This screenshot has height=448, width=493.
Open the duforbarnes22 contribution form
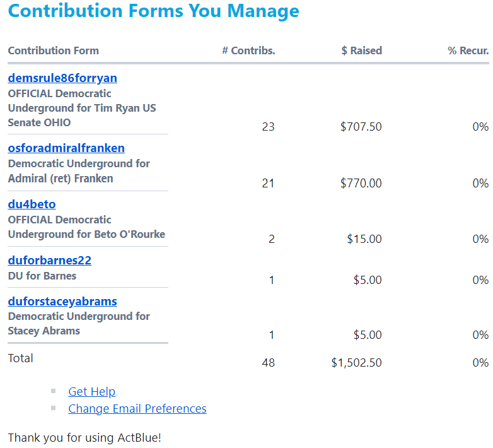click(49, 260)
